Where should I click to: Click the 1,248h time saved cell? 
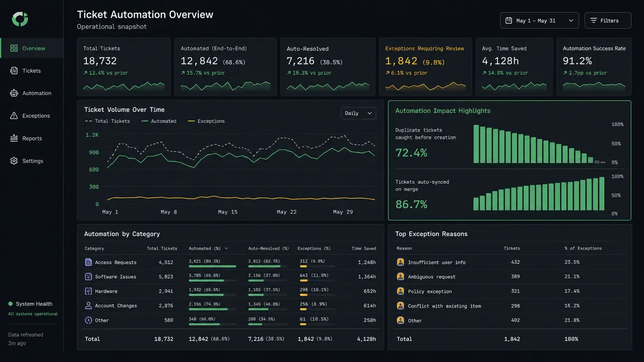(x=367, y=263)
